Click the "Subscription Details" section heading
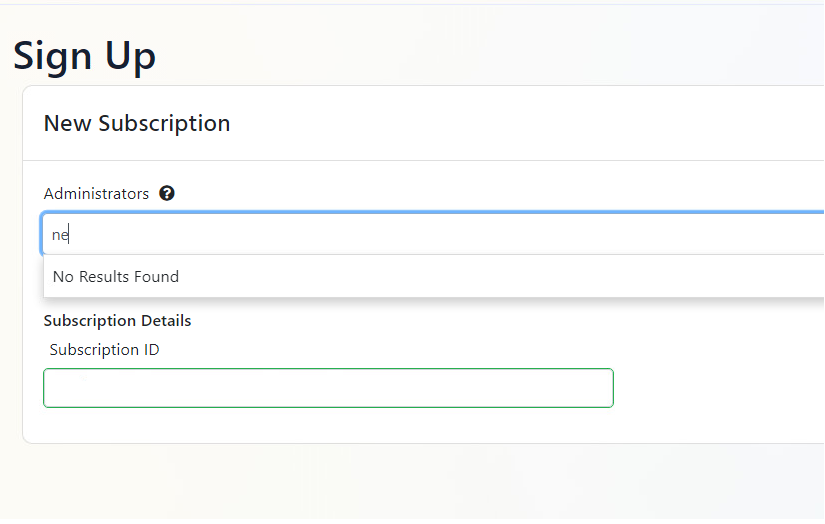The width and height of the screenshot is (825, 524). (117, 321)
